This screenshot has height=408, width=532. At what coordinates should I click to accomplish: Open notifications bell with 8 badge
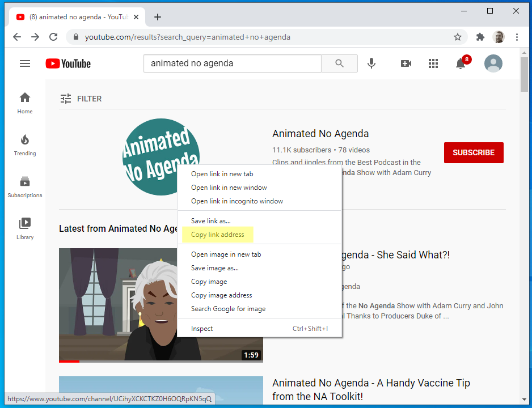coord(462,63)
